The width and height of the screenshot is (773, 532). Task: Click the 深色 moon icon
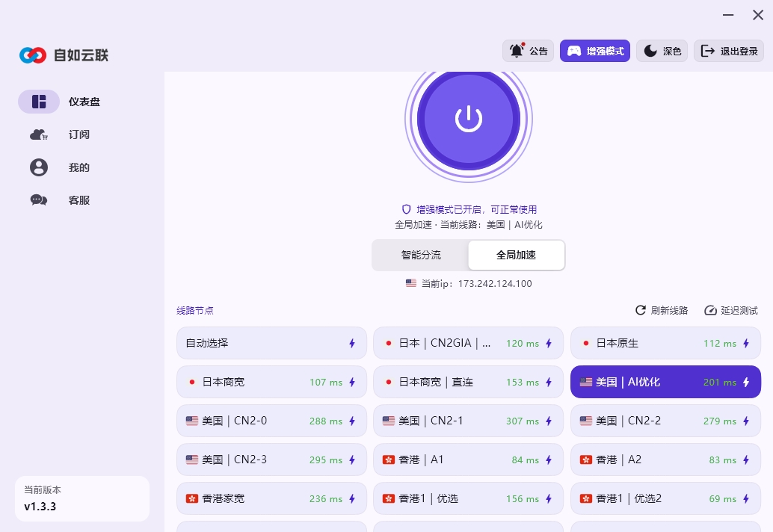650,51
